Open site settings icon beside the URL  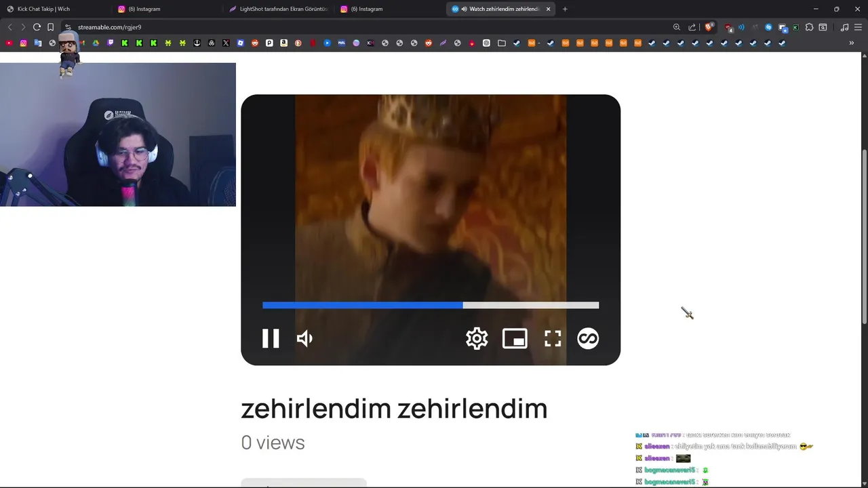point(68,27)
